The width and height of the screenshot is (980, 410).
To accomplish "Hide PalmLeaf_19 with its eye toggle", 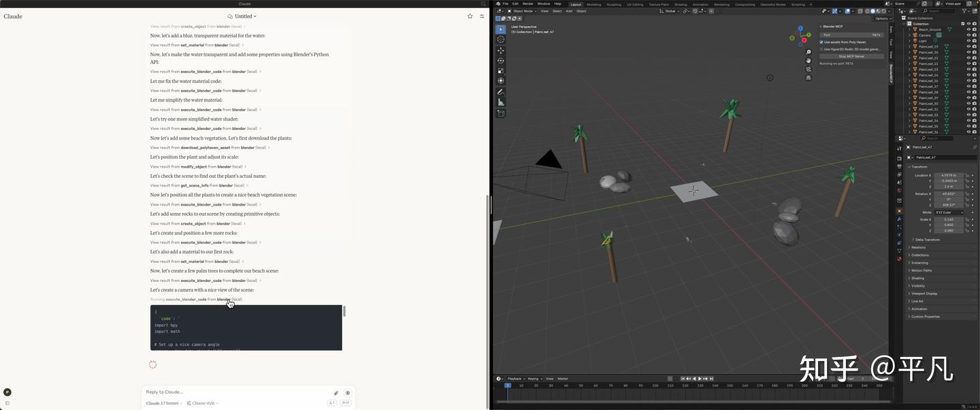I will (968, 46).
